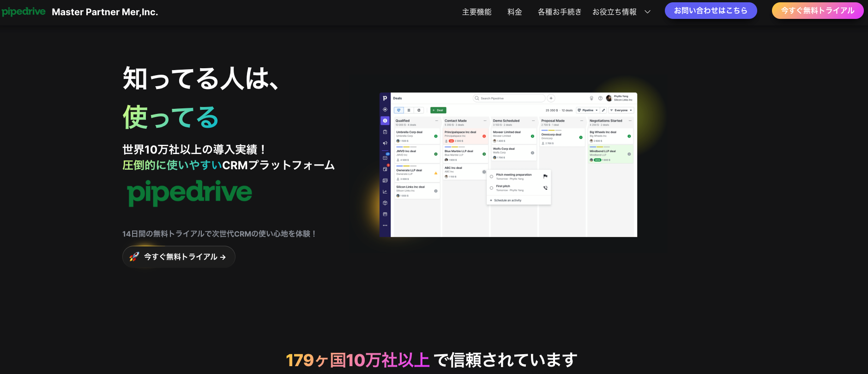
Task: Click the rocket 今すぐ無料トライアル → button
Action: (x=179, y=257)
